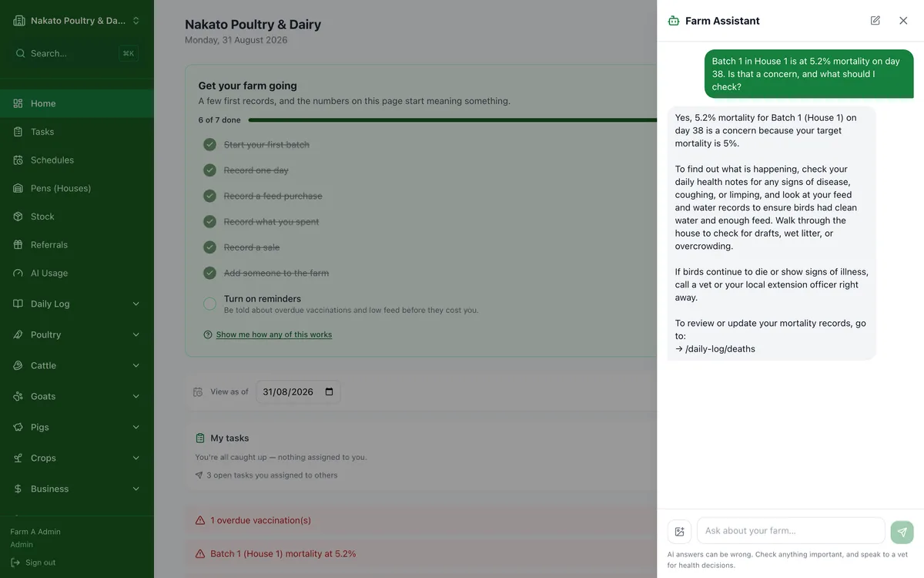924x578 pixels.
Task: Click the Tasks clipboard icon
Action: click(18, 132)
